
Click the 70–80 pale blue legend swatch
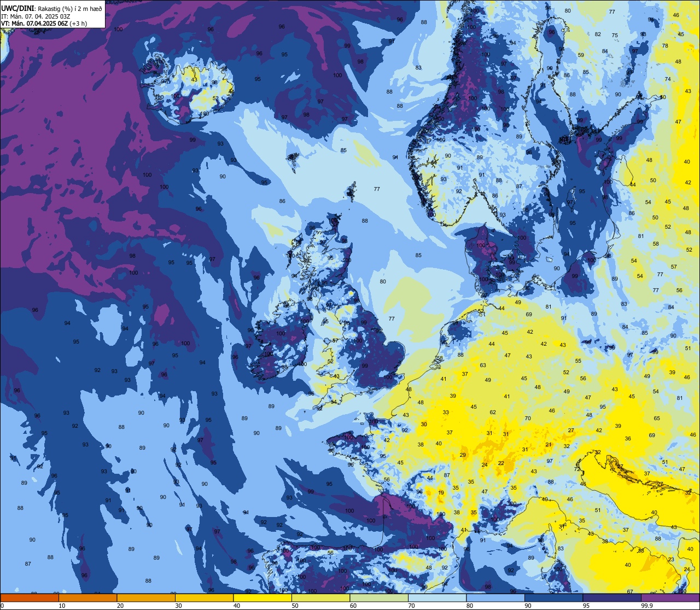[x=437, y=597]
